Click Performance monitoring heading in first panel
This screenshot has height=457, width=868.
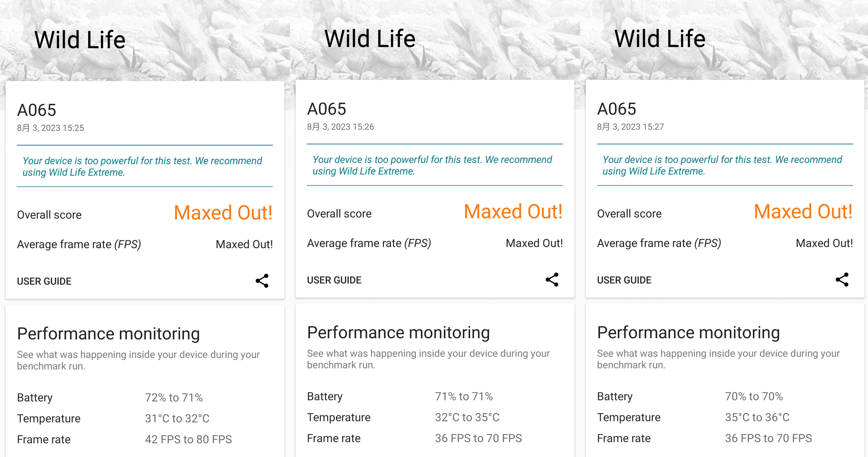pos(109,334)
